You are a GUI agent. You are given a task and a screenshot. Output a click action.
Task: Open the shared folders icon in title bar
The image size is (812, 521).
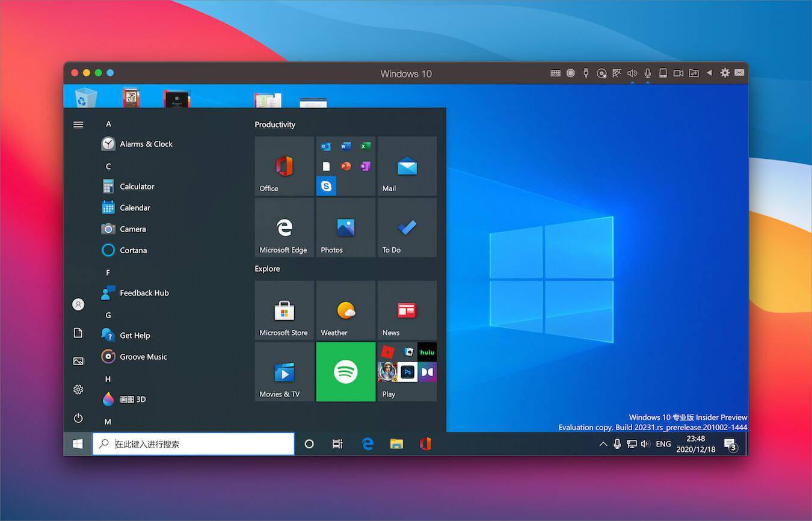coord(694,73)
